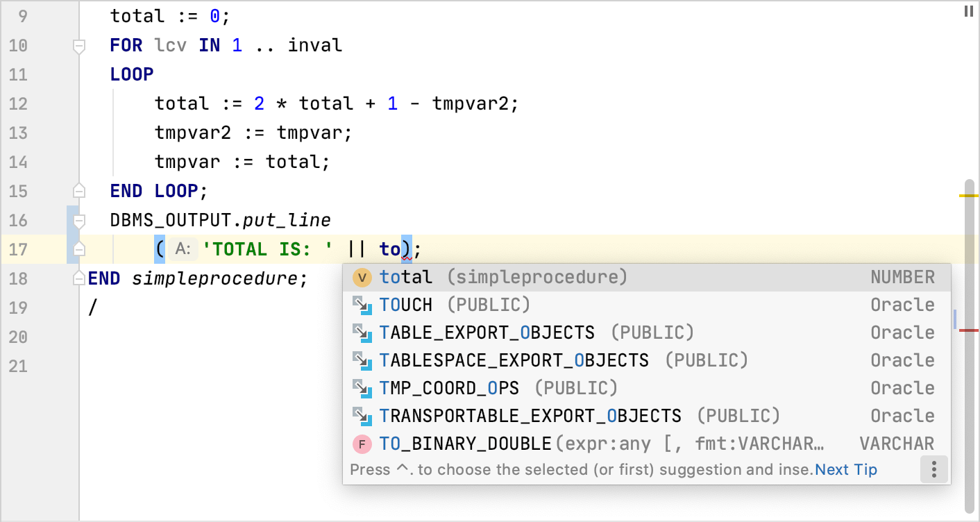Click the "Next Tip" link

845,469
